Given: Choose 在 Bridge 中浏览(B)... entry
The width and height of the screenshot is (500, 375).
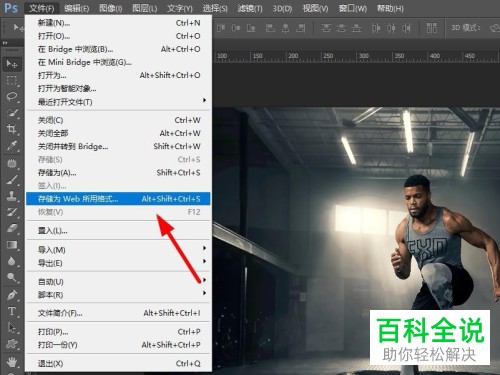Looking at the screenshot, I should pos(118,49).
